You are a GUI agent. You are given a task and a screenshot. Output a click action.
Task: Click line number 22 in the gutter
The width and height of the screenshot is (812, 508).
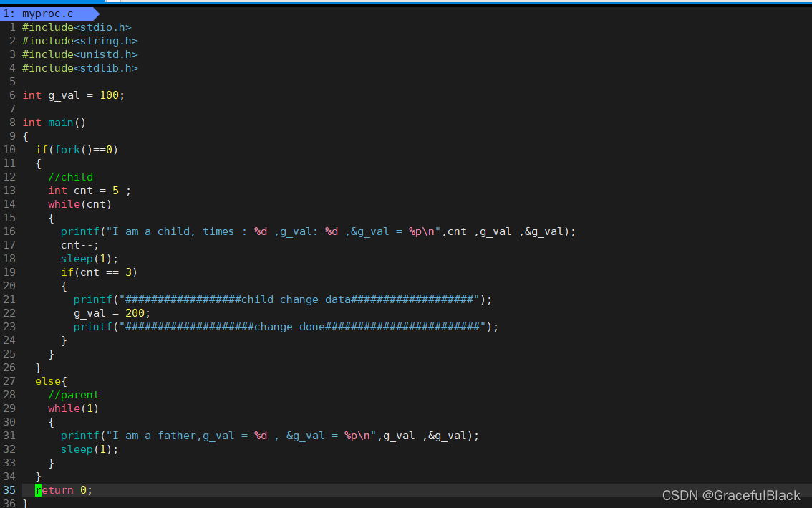click(9, 313)
